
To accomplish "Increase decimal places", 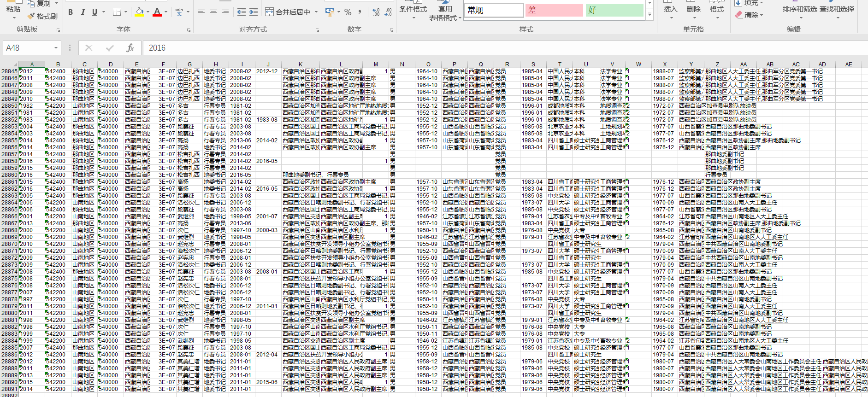I will [376, 12].
